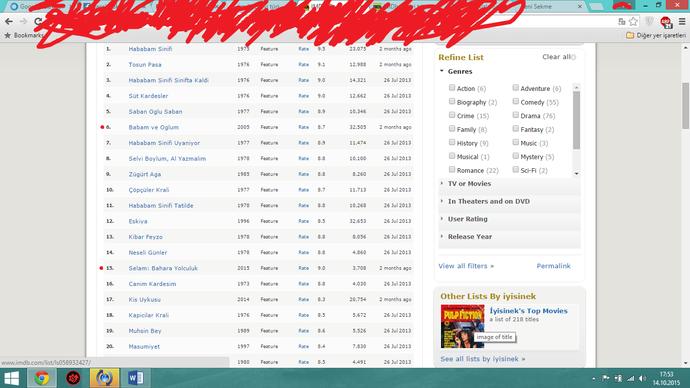The width and height of the screenshot is (690, 388).
Task: Click the device tray icon next to the flag
Action: point(618,378)
